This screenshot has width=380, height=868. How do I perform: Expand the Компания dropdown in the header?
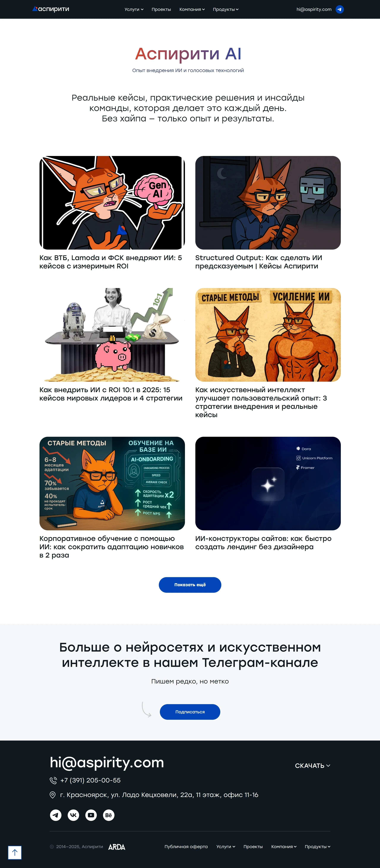pyautogui.click(x=192, y=10)
